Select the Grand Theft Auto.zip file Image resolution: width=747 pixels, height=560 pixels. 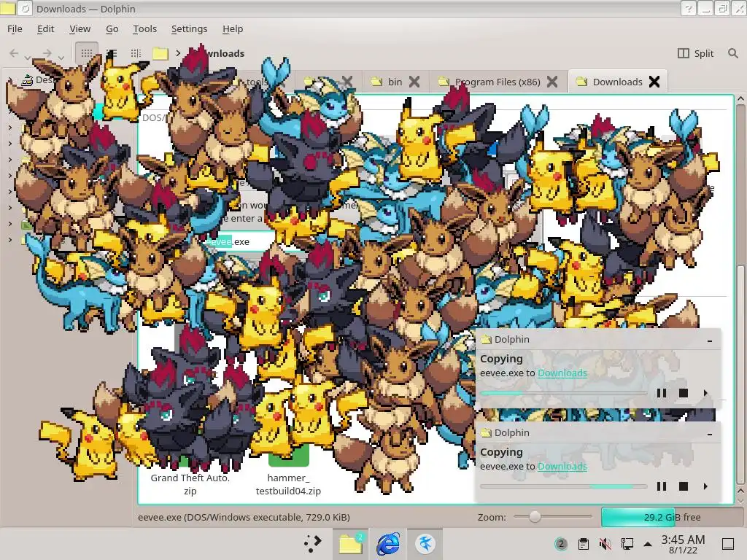click(190, 484)
